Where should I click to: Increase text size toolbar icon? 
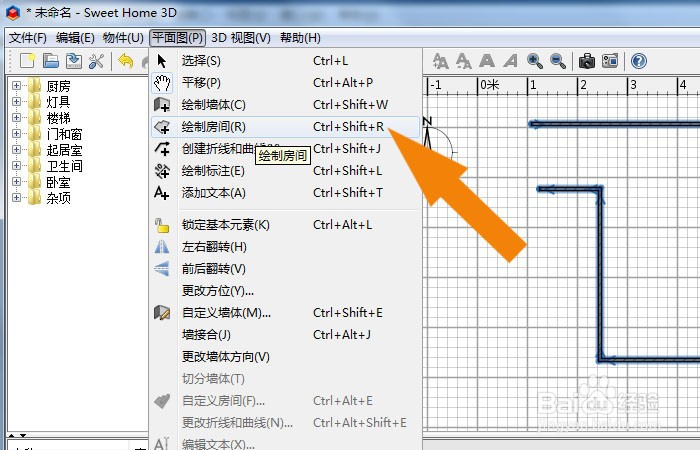point(440,61)
